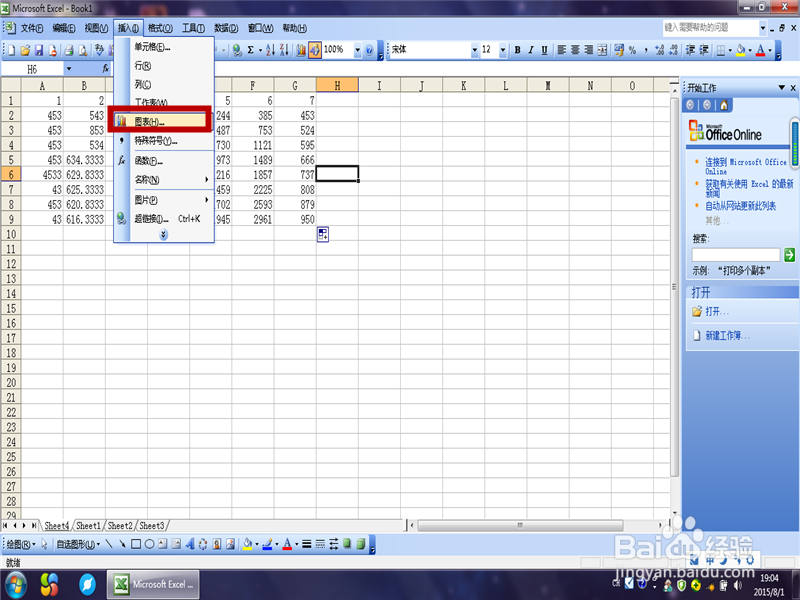This screenshot has width=800, height=600.
Task: Open the font name dropdown
Action: (x=474, y=50)
